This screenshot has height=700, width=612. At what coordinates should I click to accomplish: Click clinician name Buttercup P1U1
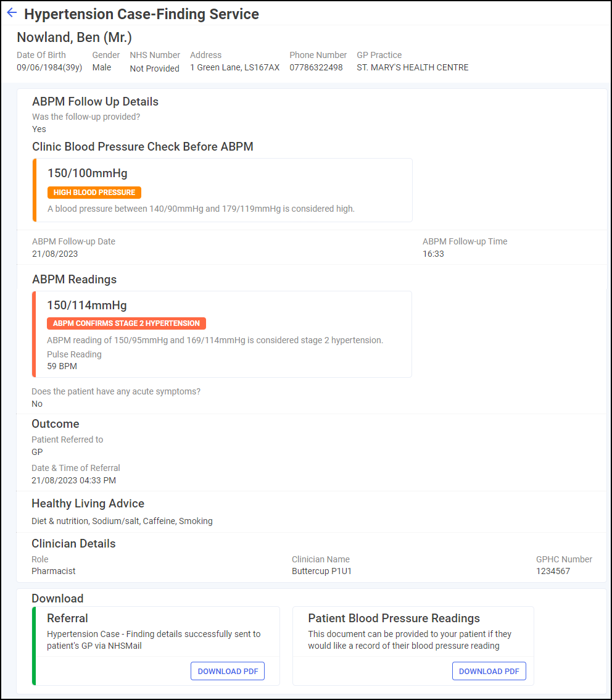pyautogui.click(x=321, y=571)
